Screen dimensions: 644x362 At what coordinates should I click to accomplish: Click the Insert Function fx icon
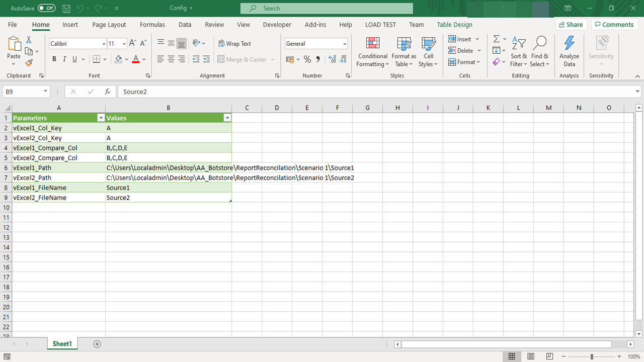click(107, 92)
